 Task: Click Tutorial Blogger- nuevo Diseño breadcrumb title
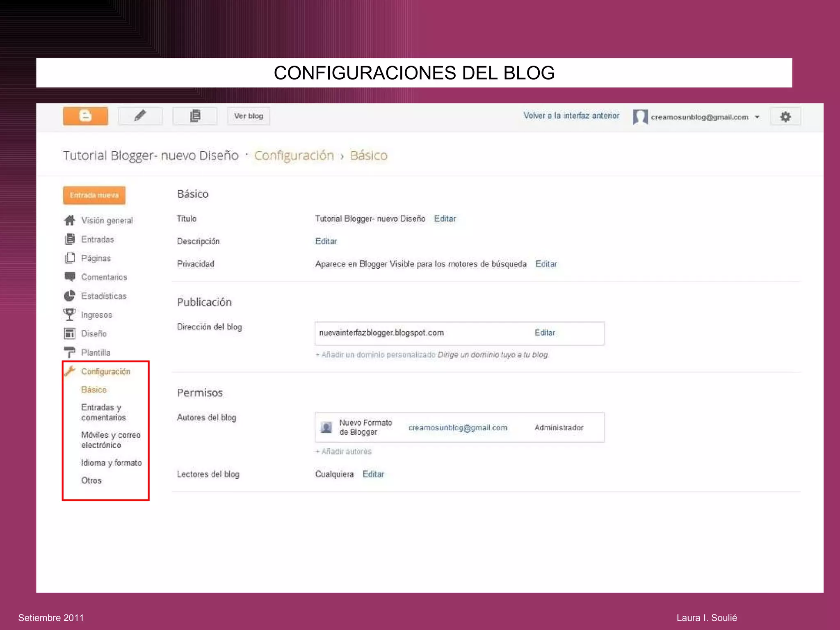click(x=151, y=155)
